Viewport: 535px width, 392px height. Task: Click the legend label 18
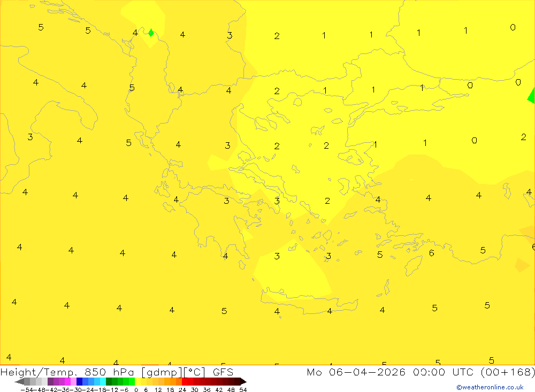(170, 390)
